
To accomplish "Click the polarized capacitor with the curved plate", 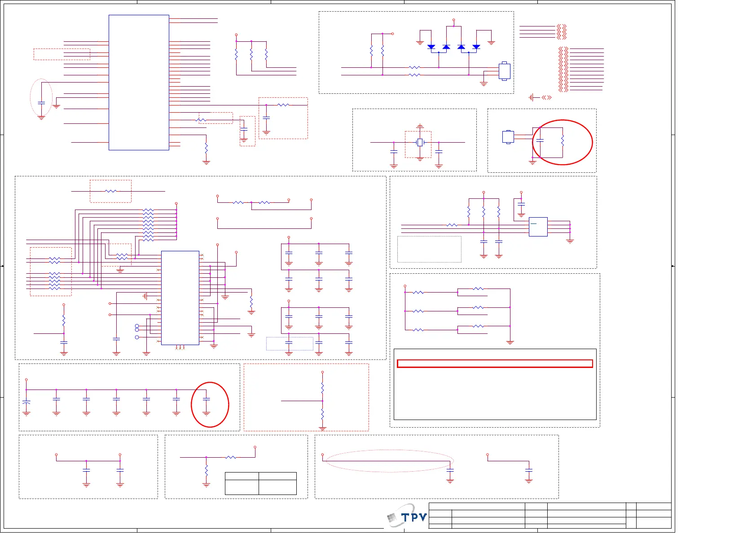I will coord(26,402).
